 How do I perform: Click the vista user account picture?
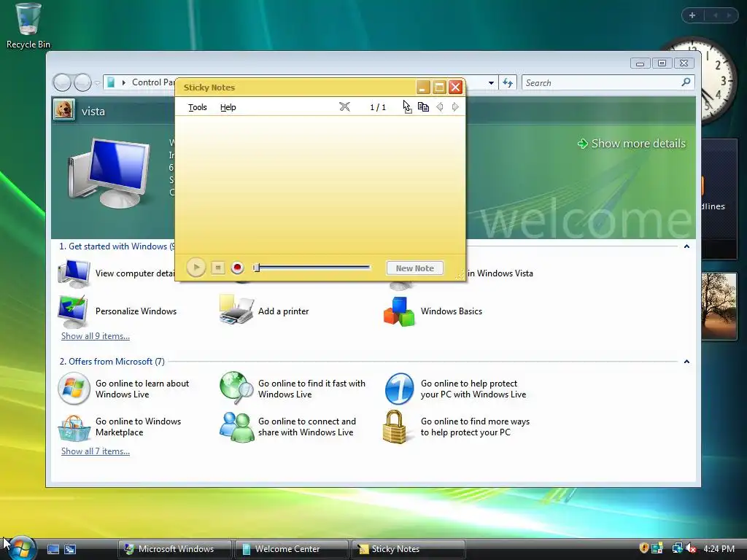click(64, 110)
